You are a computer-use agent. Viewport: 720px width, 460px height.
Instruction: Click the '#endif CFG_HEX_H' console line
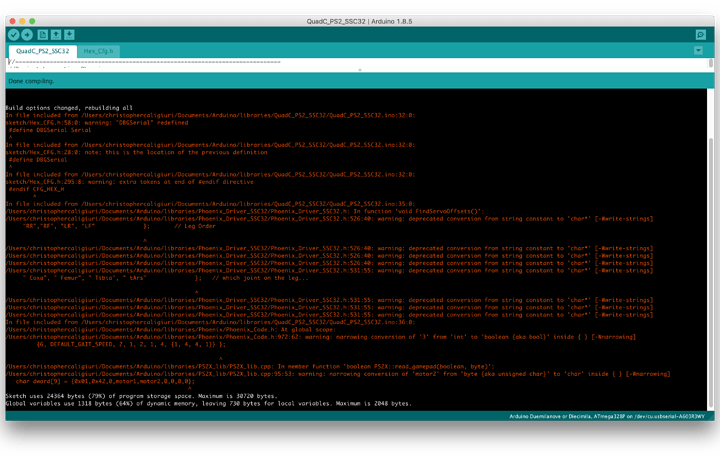click(36, 189)
